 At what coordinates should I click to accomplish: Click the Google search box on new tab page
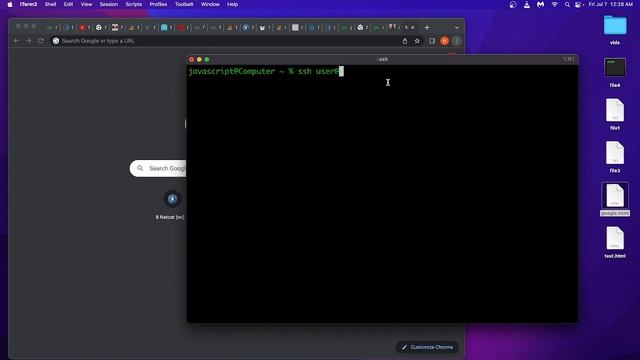click(x=158, y=168)
